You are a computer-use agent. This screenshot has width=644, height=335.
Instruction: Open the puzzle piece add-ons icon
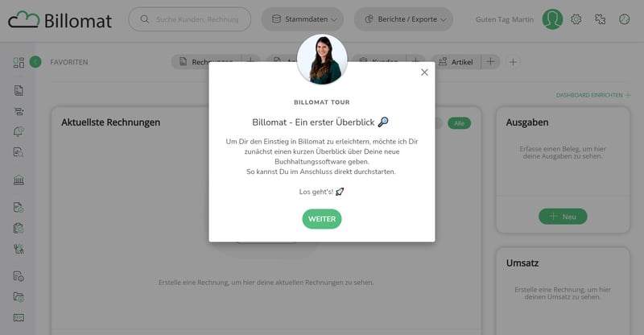click(600, 19)
